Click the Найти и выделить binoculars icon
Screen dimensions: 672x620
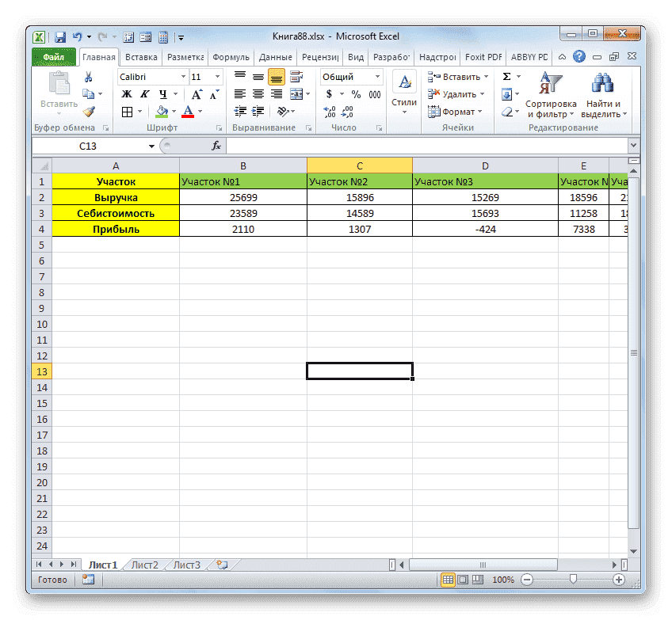pos(601,82)
